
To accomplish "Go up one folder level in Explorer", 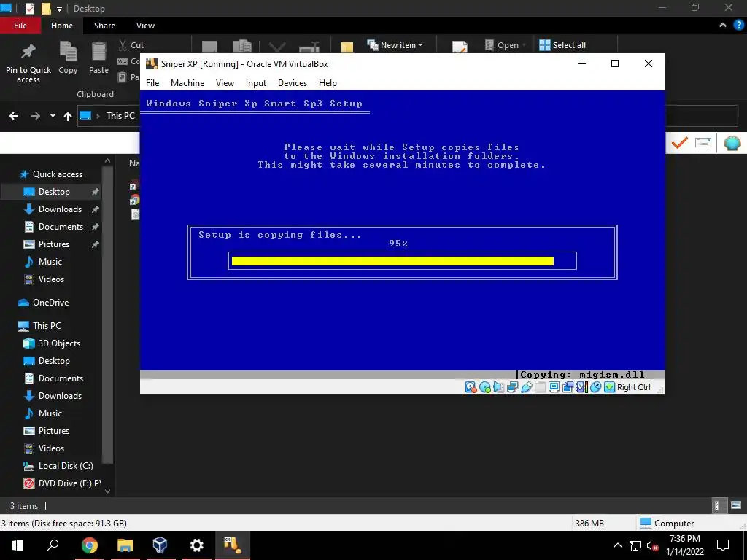I will tap(68, 116).
